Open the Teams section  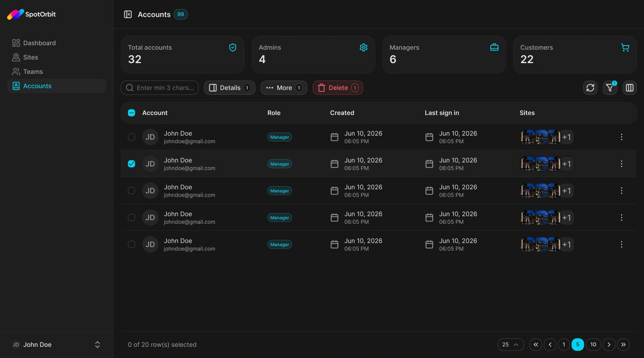(x=57, y=72)
